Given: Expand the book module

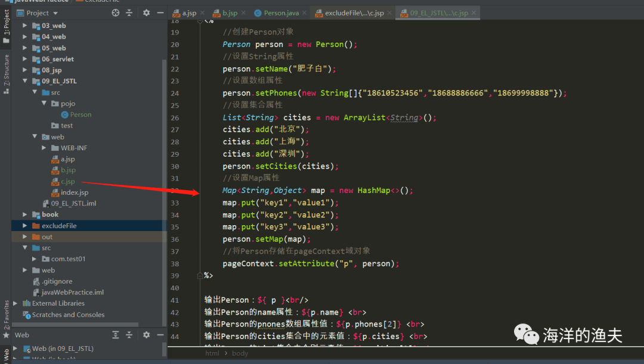Looking at the screenshot, I should (x=24, y=214).
